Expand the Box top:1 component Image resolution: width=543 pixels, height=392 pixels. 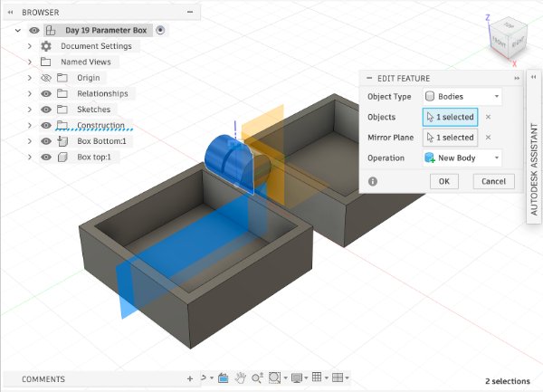pyautogui.click(x=30, y=157)
